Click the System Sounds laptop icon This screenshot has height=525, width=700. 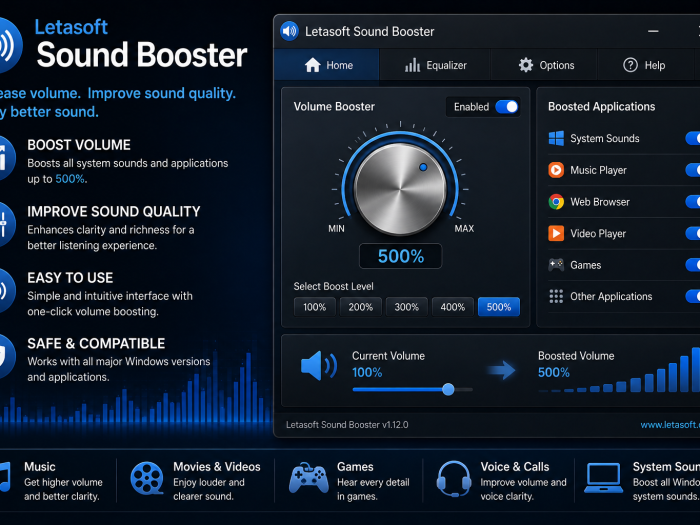604,478
